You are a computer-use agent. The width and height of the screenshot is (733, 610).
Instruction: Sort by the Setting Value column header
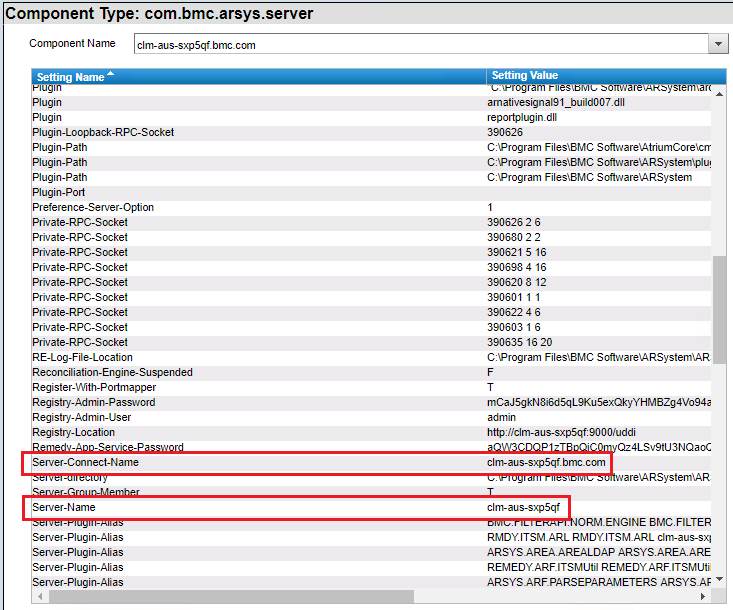pos(606,76)
